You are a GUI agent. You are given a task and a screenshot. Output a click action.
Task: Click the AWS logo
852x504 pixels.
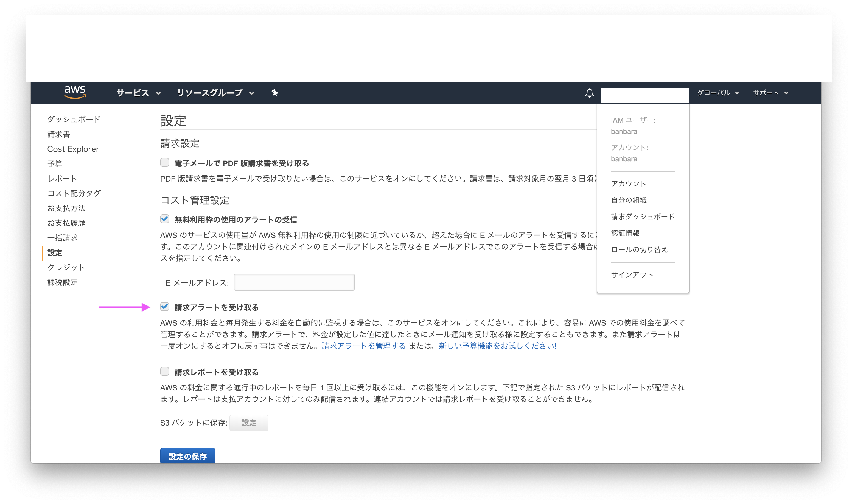coord(75,93)
